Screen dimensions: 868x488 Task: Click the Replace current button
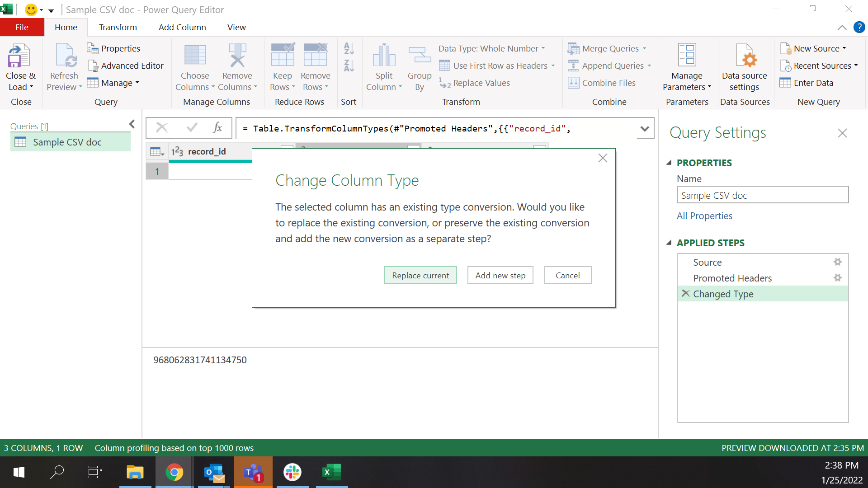tap(420, 275)
